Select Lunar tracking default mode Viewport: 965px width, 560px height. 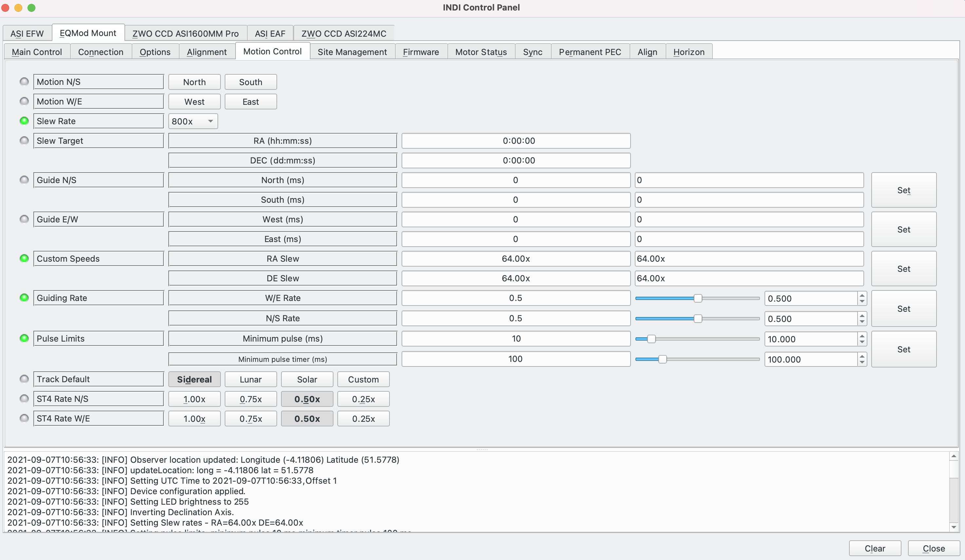click(251, 379)
